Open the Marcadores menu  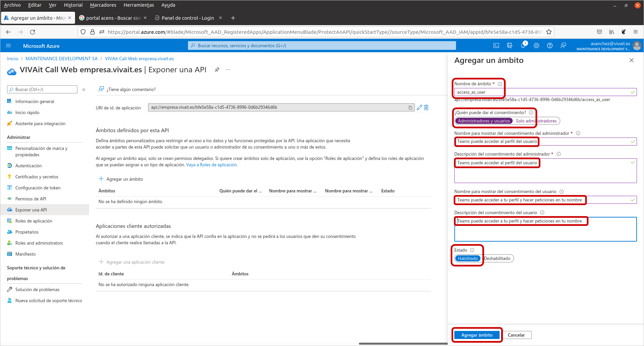[103, 5]
